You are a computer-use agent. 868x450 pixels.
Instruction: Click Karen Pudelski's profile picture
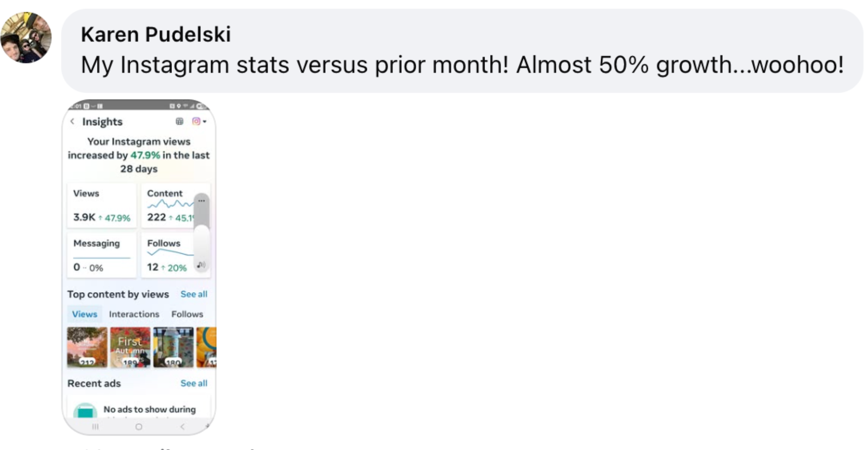pyautogui.click(x=26, y=38)
